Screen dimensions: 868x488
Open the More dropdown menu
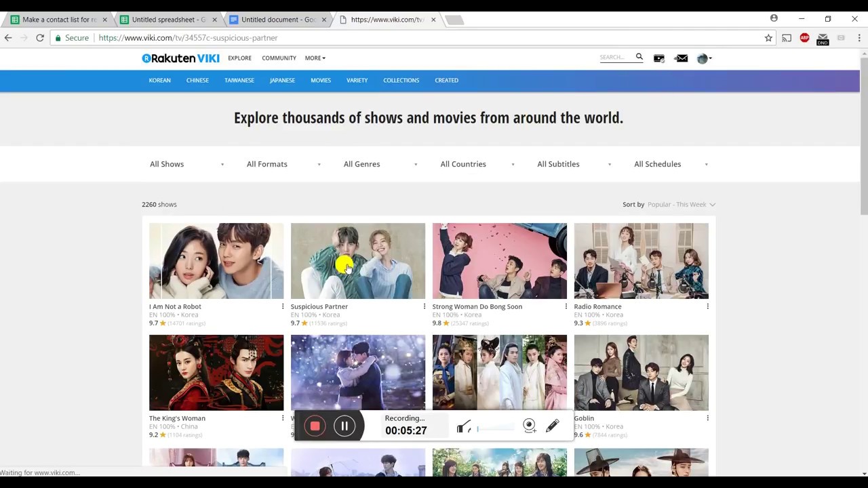tap(315, 58)
